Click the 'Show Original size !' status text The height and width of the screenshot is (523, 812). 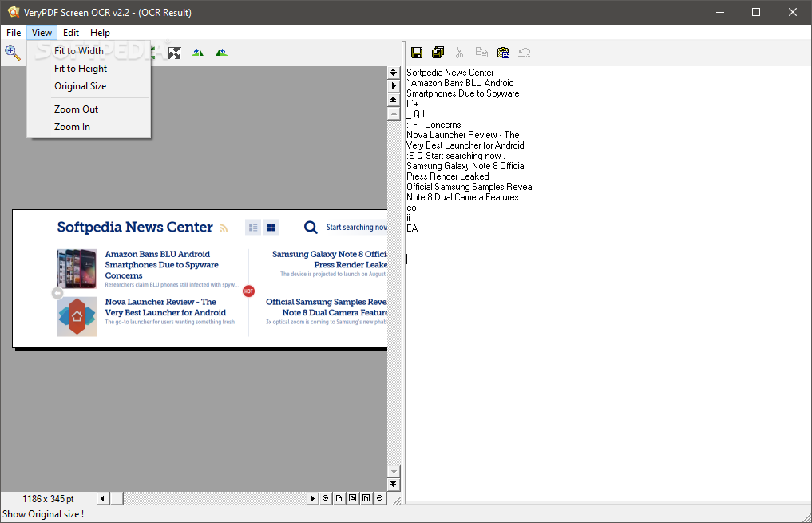[x=43, y=514]
